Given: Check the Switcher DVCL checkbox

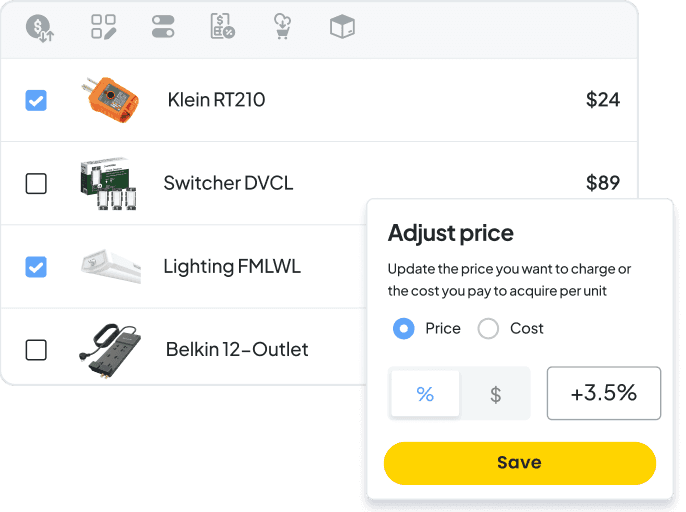Looking at the screenshot, I should [36, 183].
